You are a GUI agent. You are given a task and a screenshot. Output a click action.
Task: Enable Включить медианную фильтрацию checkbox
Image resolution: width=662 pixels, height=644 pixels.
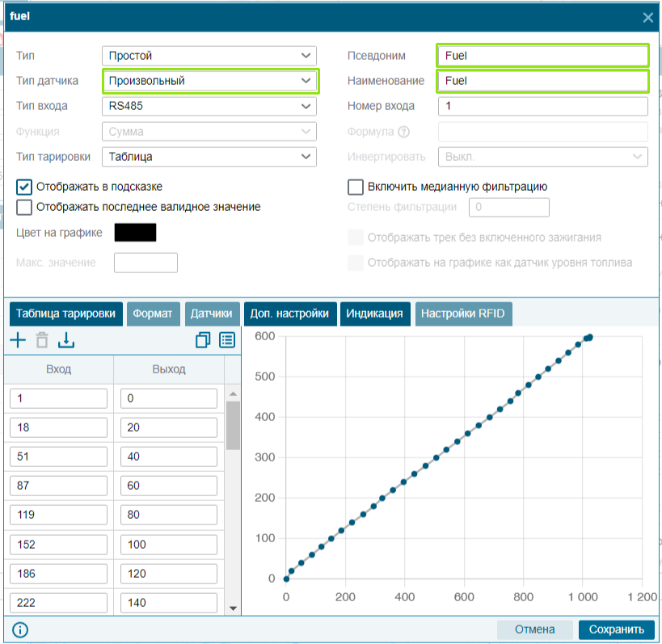click(356, 187)
